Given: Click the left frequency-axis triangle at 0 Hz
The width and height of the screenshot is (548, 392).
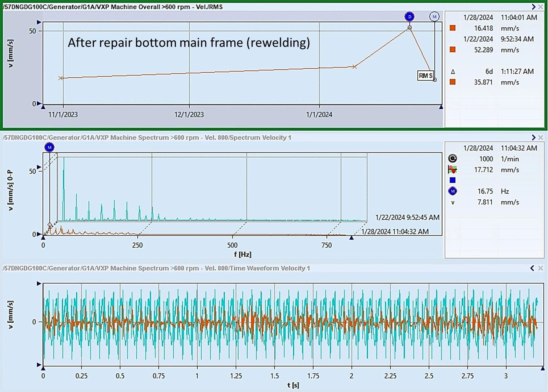Looking at the screenshot, I should pos(43,238).
